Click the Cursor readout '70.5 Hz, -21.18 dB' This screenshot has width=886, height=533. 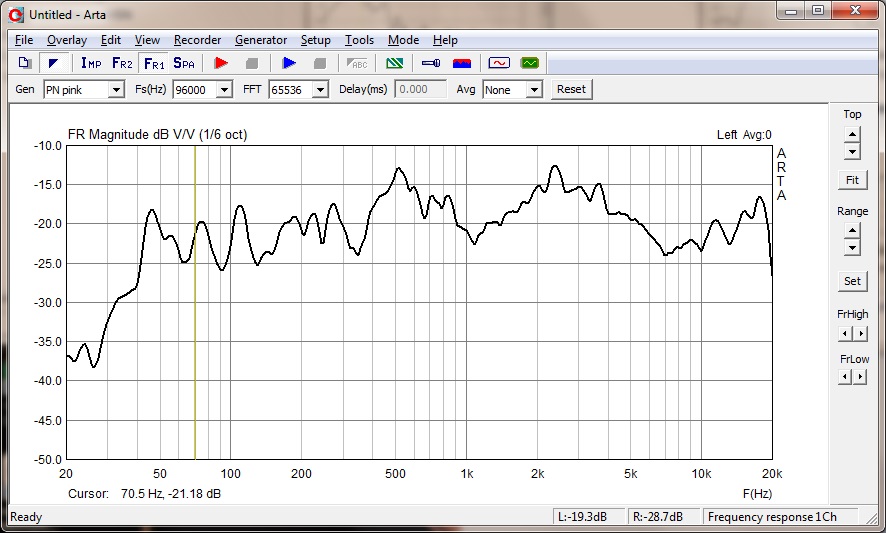pyautogui.click(x=171, y=493)
